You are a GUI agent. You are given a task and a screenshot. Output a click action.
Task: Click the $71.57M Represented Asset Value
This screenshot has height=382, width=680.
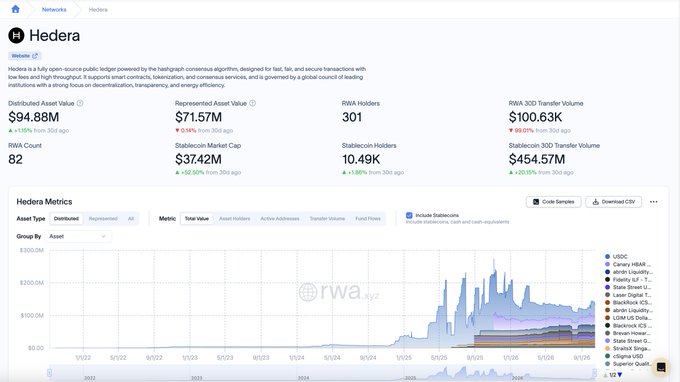[199, 117]
